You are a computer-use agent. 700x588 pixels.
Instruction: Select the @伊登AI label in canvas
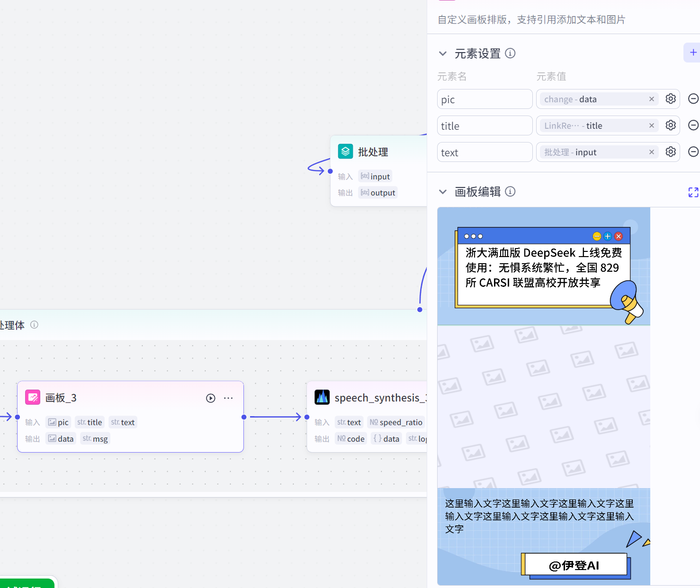point(574,566)
